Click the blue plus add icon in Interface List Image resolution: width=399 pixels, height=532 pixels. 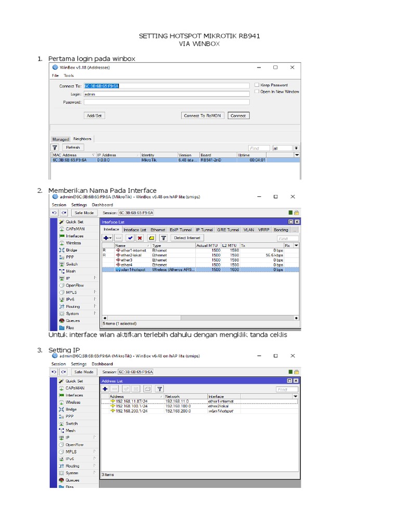point(107,238)
